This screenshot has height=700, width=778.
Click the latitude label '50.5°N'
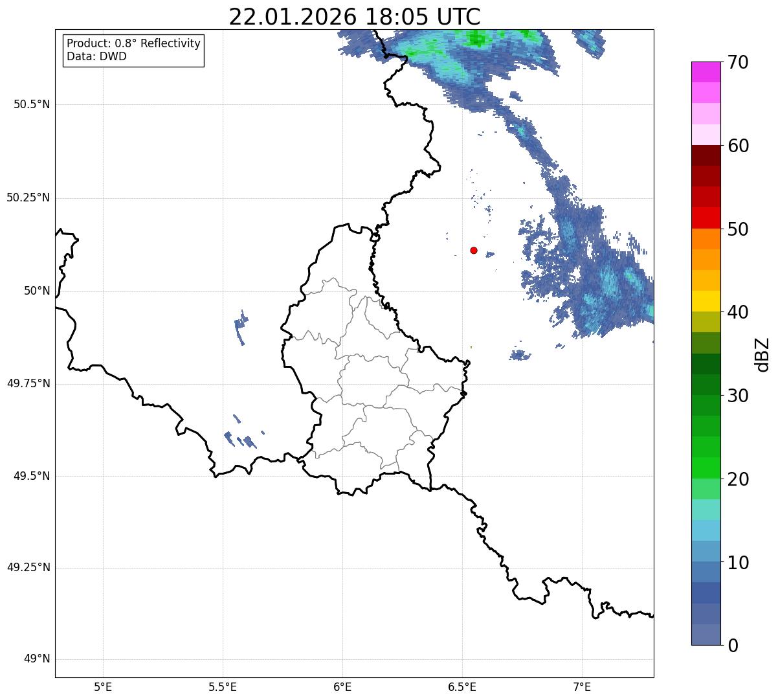tap(32, 104)
